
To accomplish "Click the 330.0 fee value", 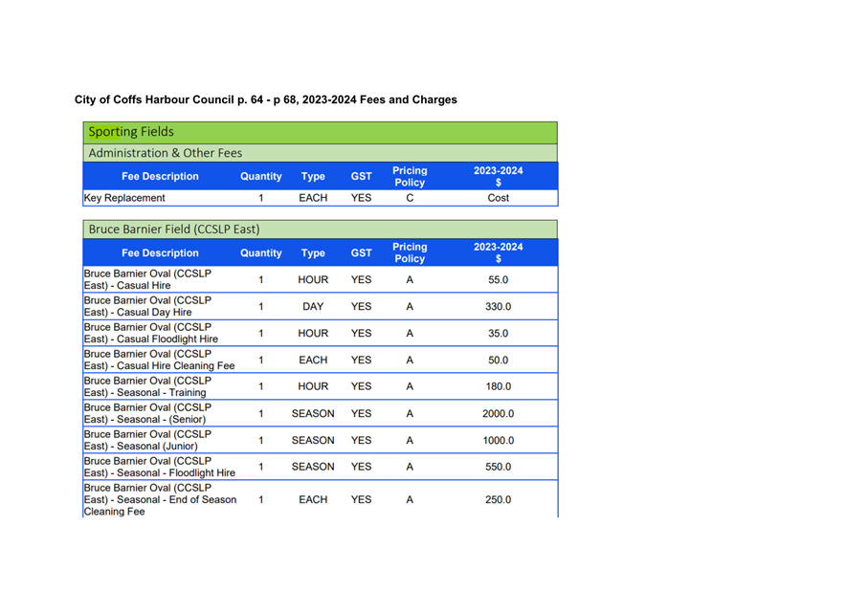I will [499, 306].
